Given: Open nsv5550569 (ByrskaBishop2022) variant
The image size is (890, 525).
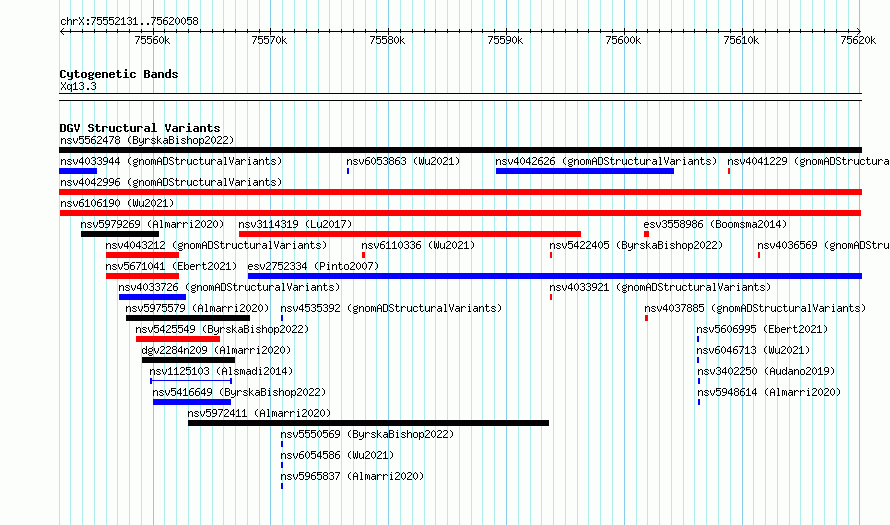Looking at the screenshot, I should pos(367,434).
